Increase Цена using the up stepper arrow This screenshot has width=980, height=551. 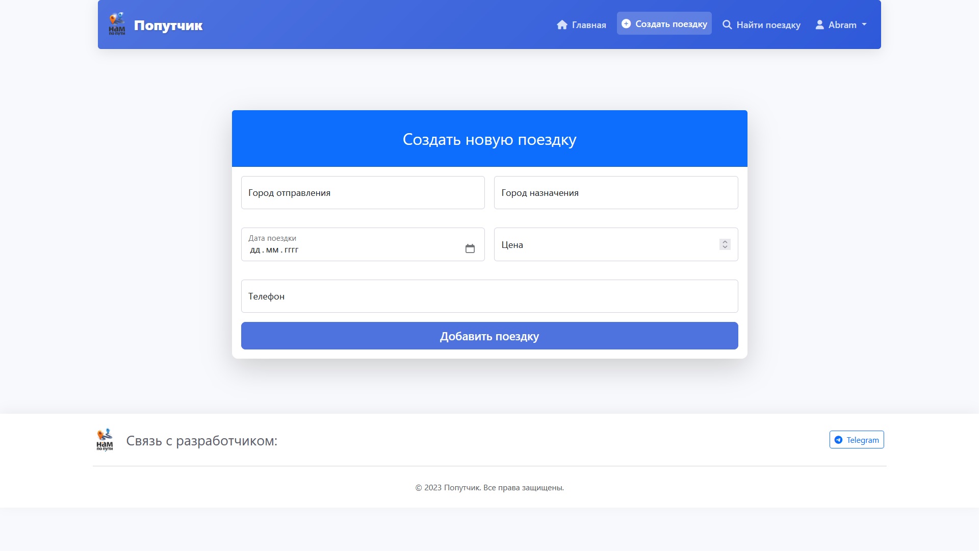(x=725, y=242)
